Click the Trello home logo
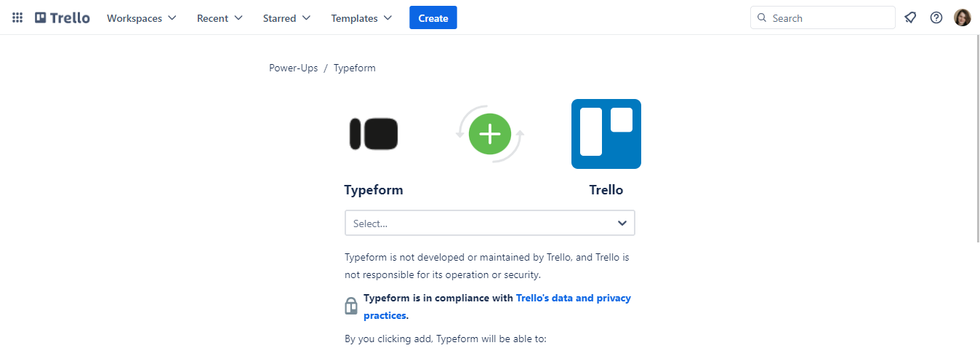This screenshot has height=364, width=980. click(63, 18)
